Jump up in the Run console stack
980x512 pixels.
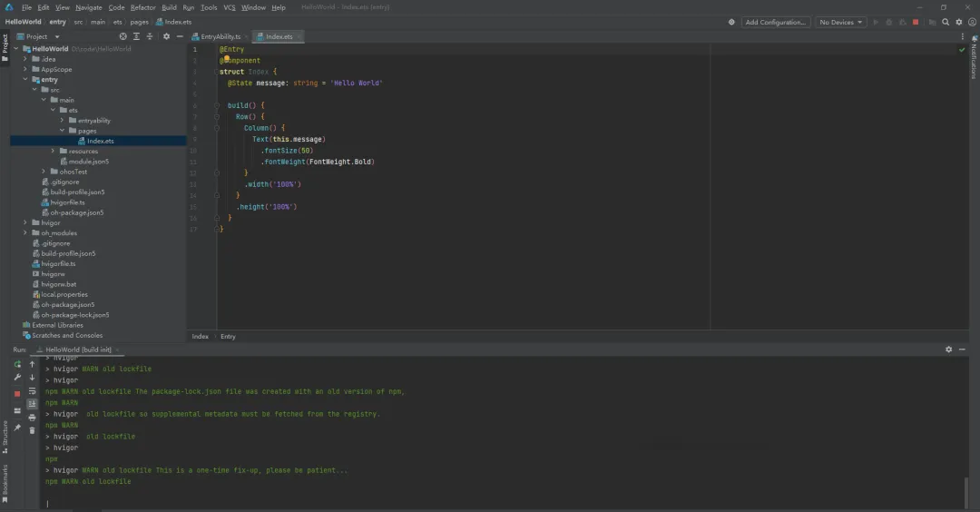(33, 364)
